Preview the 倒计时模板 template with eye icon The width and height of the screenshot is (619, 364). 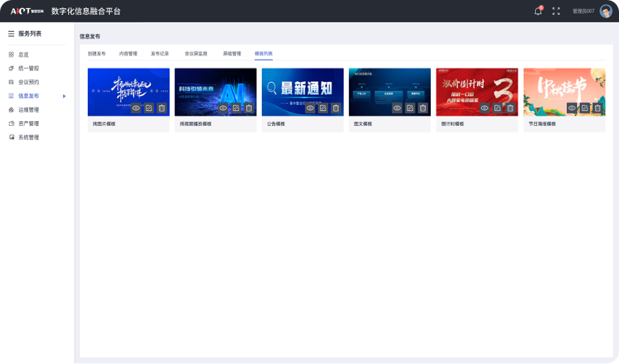(484, 108)
